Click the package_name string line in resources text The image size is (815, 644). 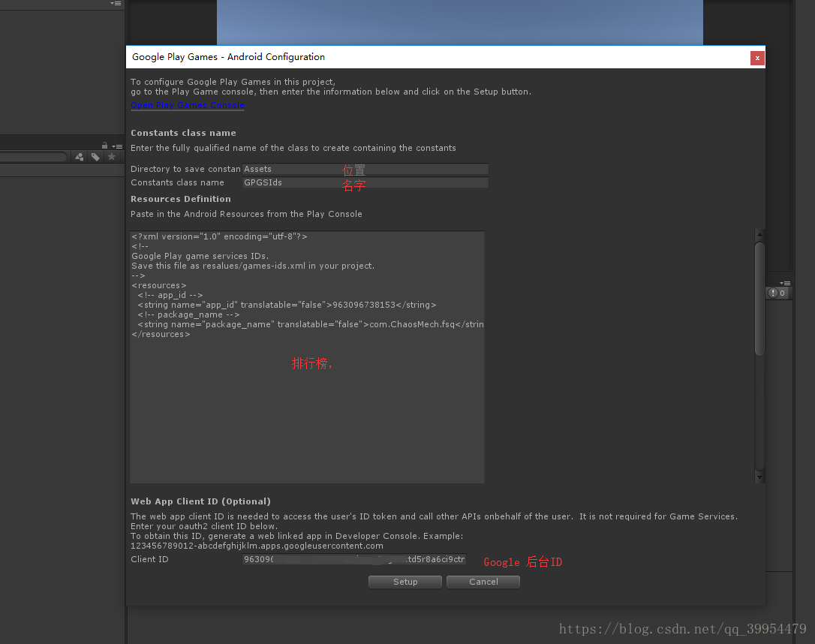point(311,324)
